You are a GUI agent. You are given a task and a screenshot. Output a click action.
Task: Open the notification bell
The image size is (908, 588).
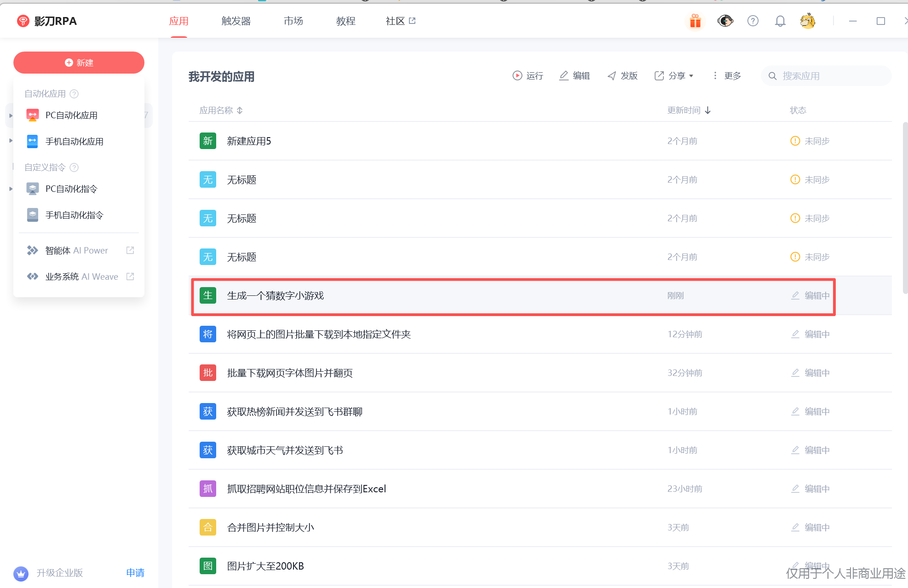[x=780, y=21]
